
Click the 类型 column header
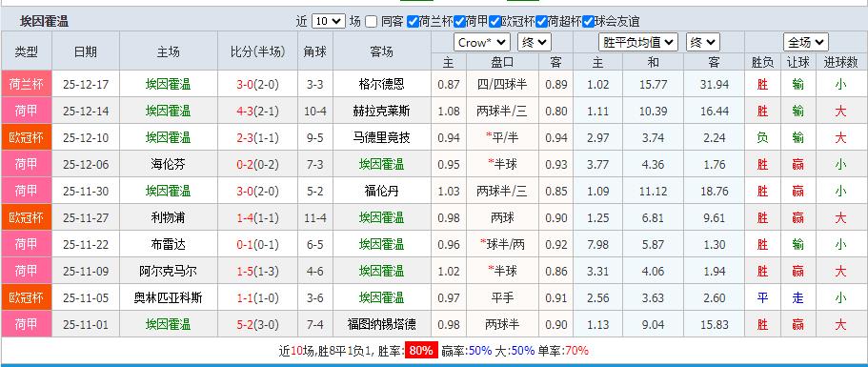26,51
